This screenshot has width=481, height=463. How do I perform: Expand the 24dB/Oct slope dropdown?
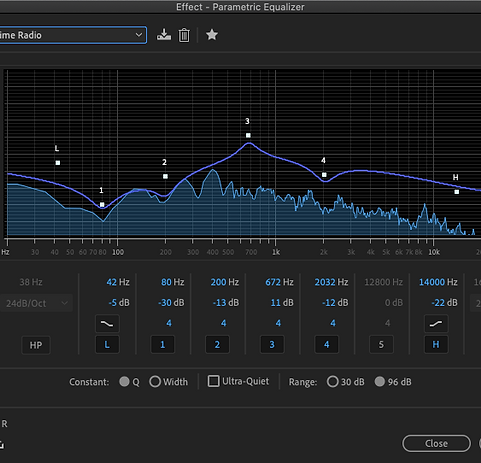click(36, 303)
